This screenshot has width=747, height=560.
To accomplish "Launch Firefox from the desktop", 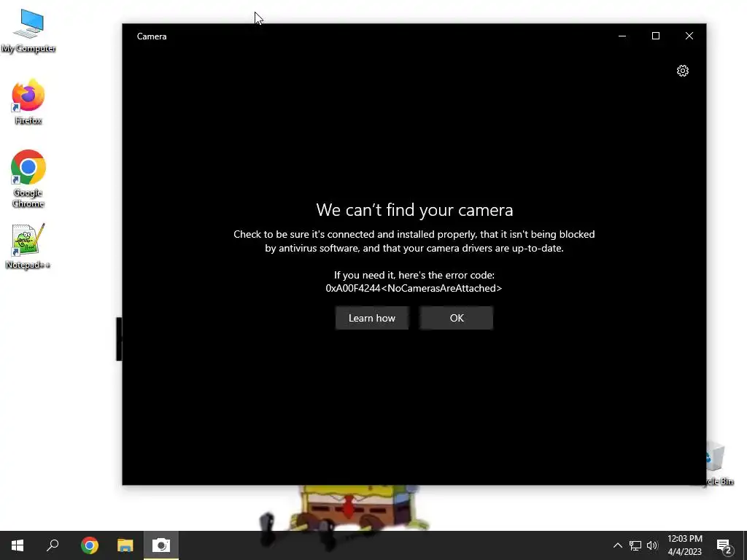I will point(28,101).
